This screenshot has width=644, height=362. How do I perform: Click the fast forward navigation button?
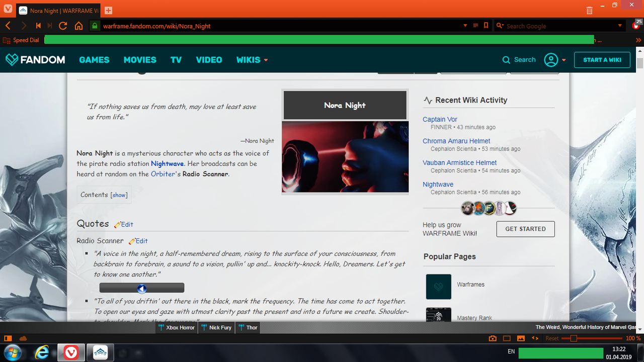click(x=50, y=26)
